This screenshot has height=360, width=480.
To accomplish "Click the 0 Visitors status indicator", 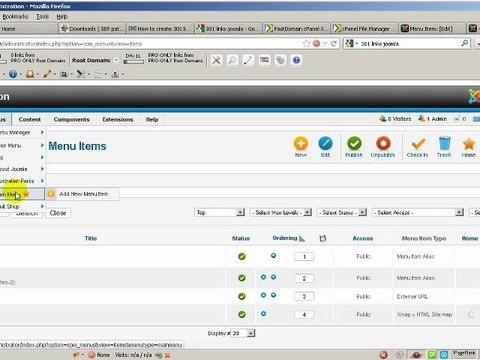I will point(395,119).
